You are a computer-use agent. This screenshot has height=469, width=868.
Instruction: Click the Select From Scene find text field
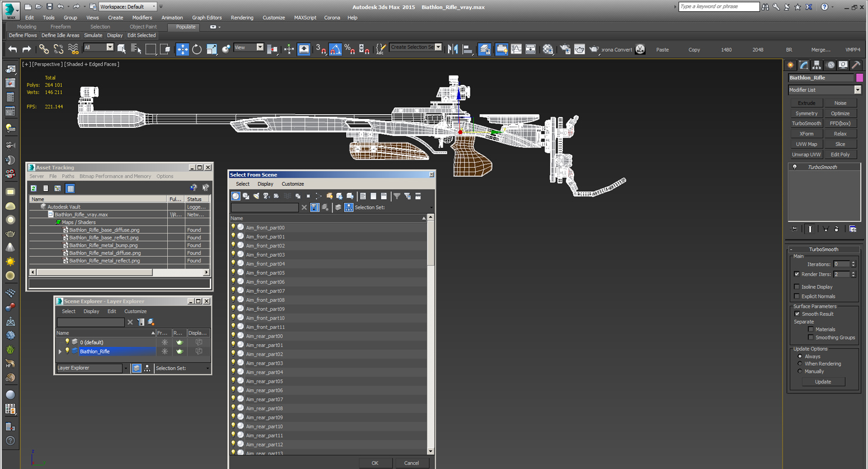[265, 208]
